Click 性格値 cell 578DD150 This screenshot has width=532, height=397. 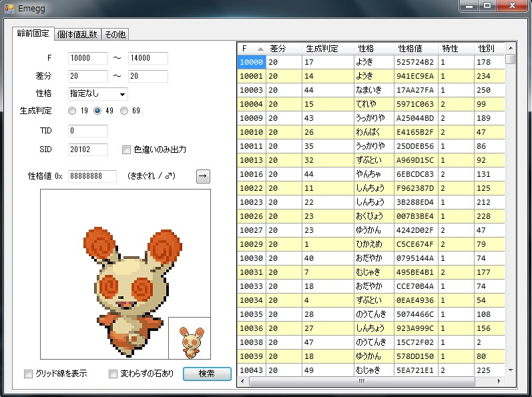417,357
